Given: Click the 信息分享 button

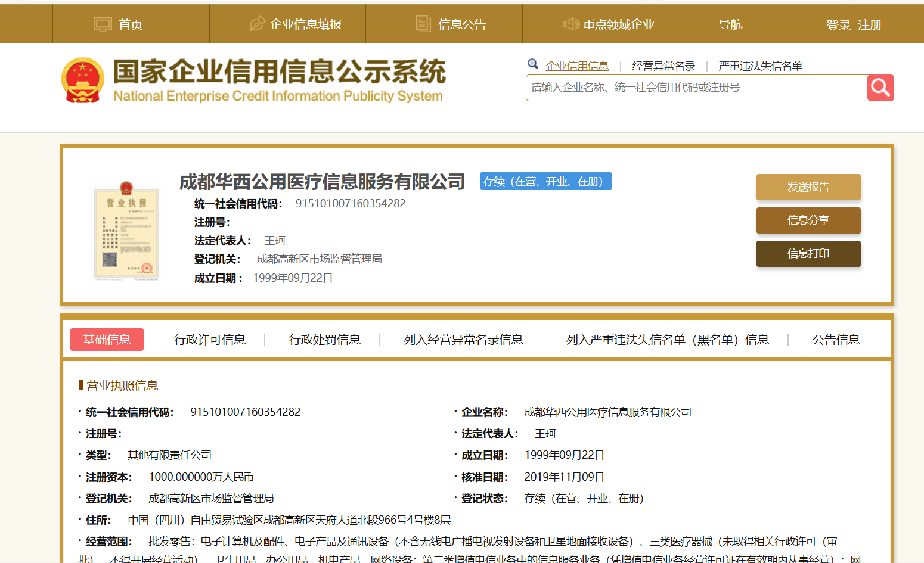Looking at the screenshot, I should (x=808, y=220).
